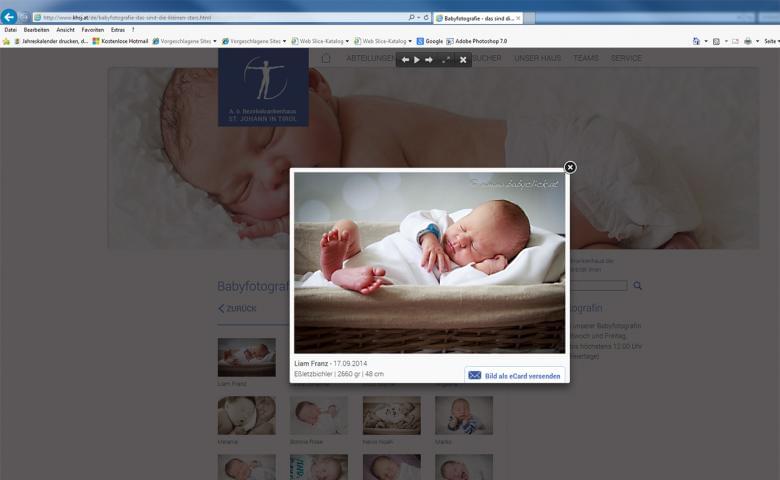Open the Favoriten menu
Viewport: 780px width, 480px height.
tap(92, 30)
